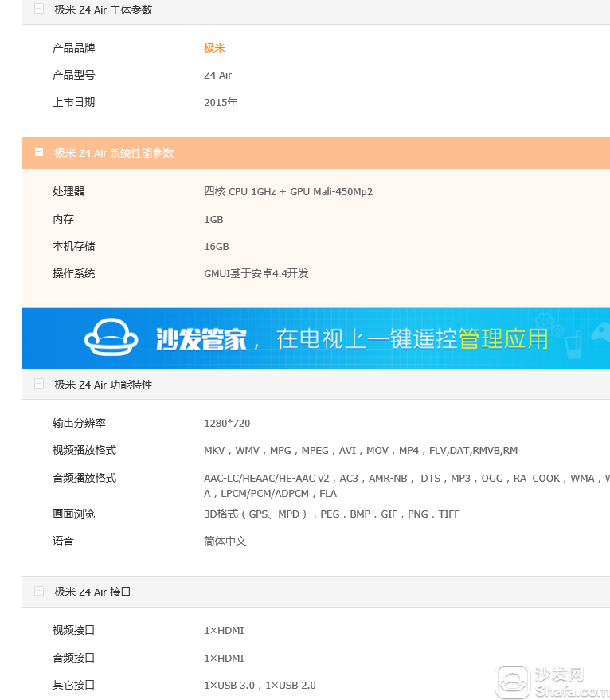Select the Z4 Air model value
This screenshot has width=610, height=700.
tap(218, 76)
